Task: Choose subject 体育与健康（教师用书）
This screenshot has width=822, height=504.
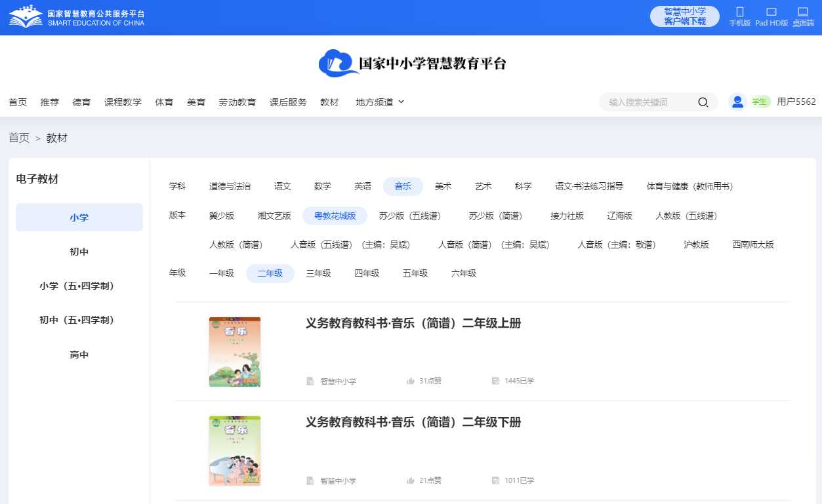Action: click(x=689, y=186)
